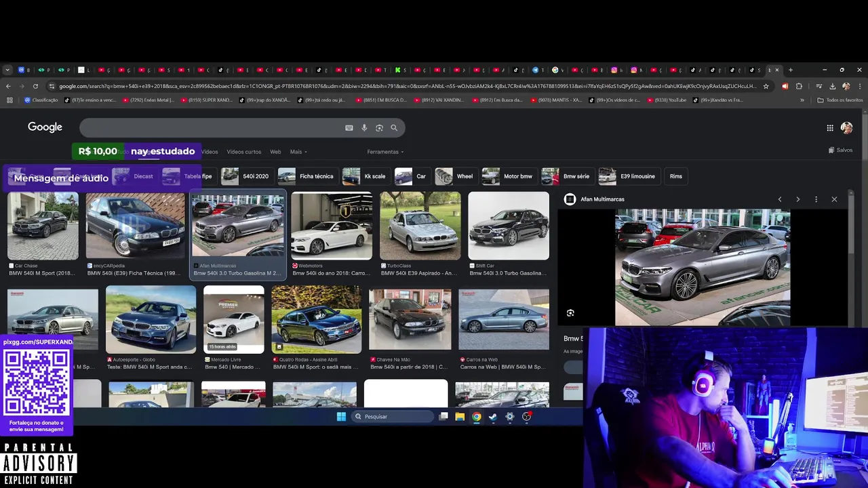Select the Bmw série filter chip
868x488 pixels.
click(567, 176)
